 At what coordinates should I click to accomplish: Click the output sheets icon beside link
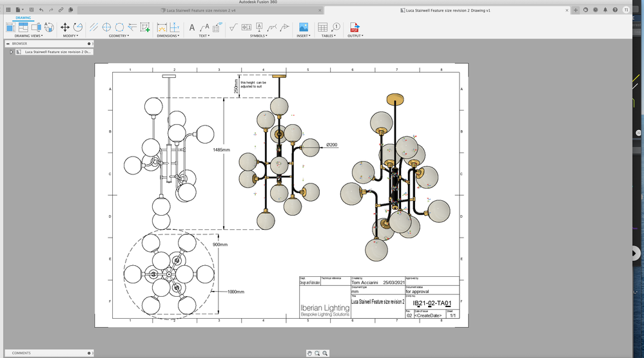point(71,10)
